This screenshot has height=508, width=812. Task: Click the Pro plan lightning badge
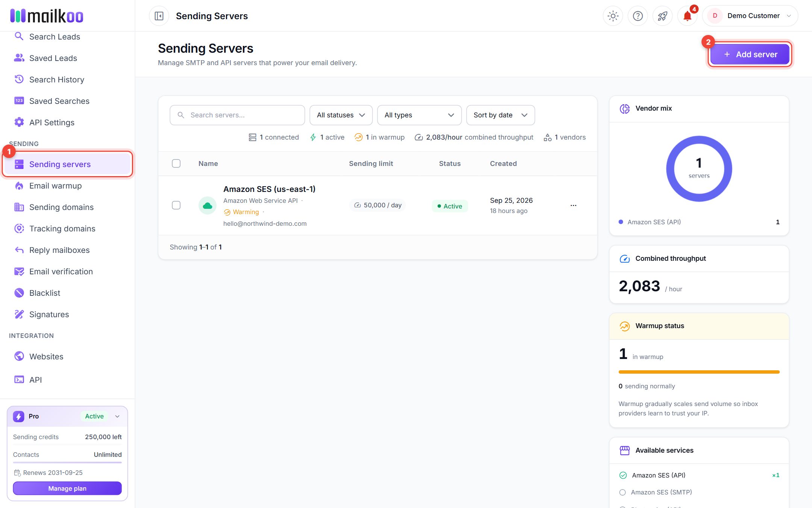coord(19,416)
